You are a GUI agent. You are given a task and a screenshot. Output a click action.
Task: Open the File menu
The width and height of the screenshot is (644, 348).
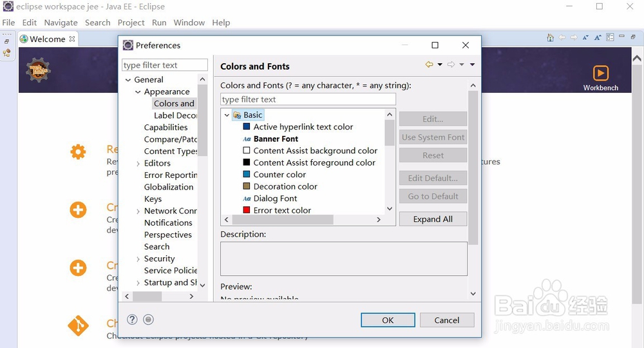(x=8, y=23)
